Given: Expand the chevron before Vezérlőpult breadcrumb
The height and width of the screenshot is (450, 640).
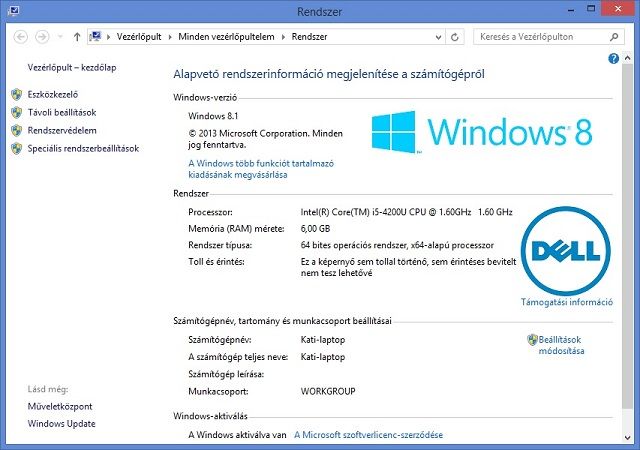Looking at the screenshot, I should point(109,37).
